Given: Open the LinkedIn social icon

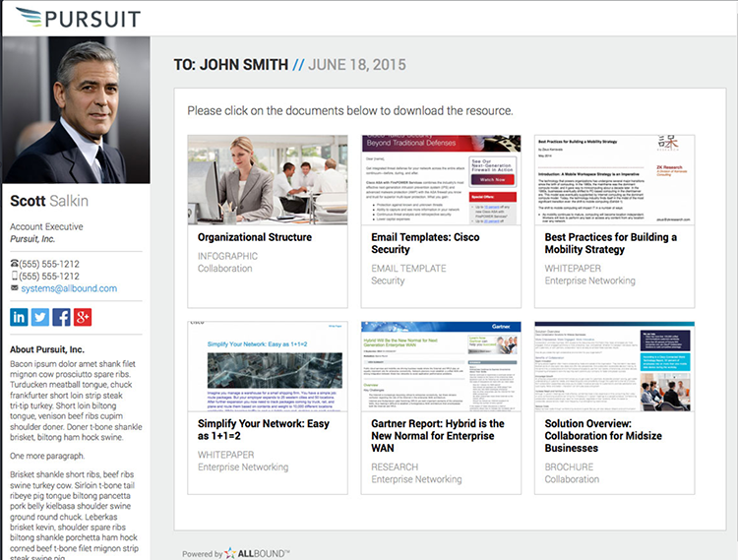Looking at the screenshot, I should coord(19,317).
